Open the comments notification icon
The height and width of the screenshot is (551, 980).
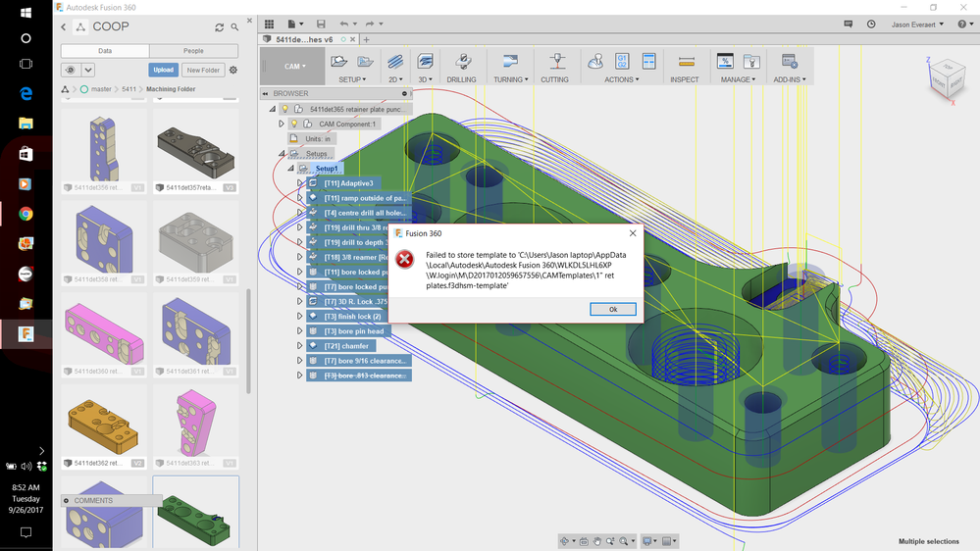849,24
